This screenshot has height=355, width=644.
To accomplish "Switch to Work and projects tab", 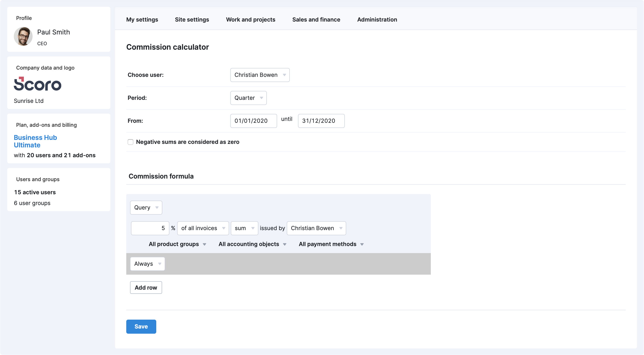I will click(250, 19).
